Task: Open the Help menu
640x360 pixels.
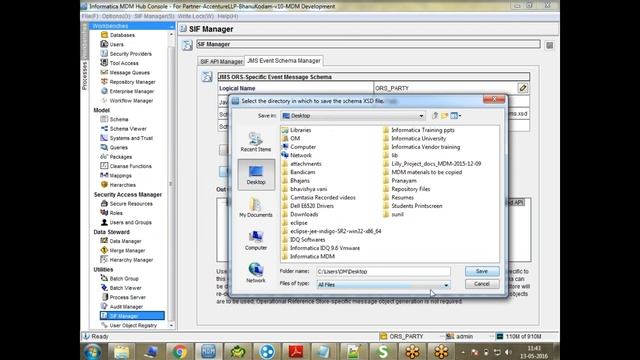Action: coord(228,16)
